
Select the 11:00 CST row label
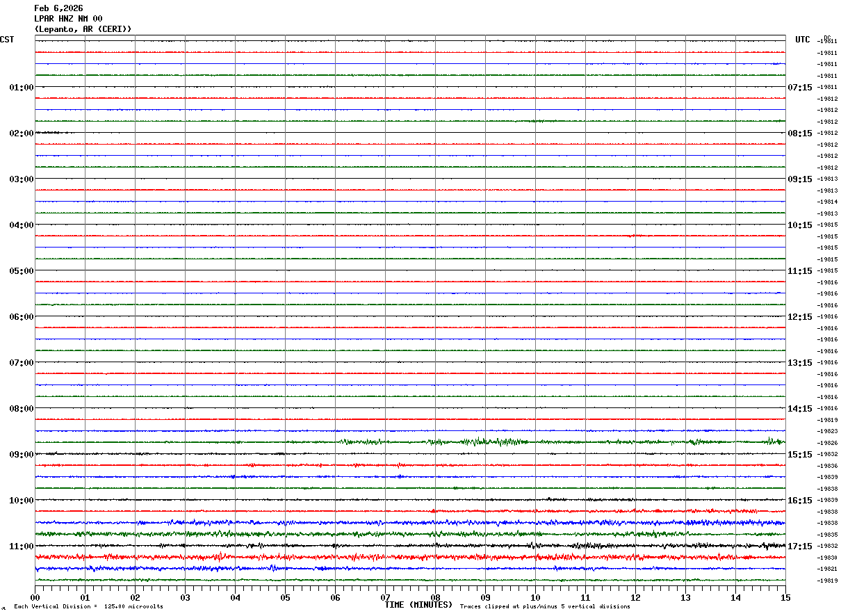point(21,546)
